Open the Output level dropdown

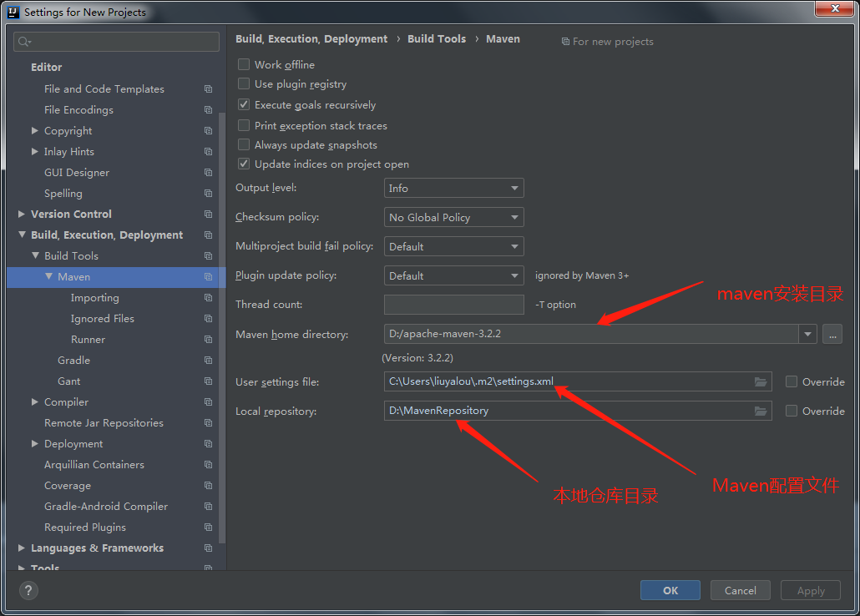453,188
